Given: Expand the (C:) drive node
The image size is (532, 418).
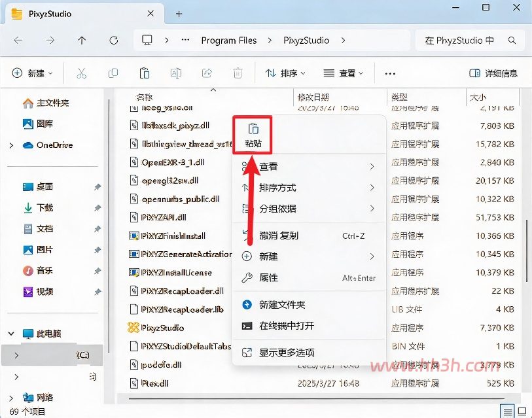Looking at the screenshot, I should pos(16,355).
